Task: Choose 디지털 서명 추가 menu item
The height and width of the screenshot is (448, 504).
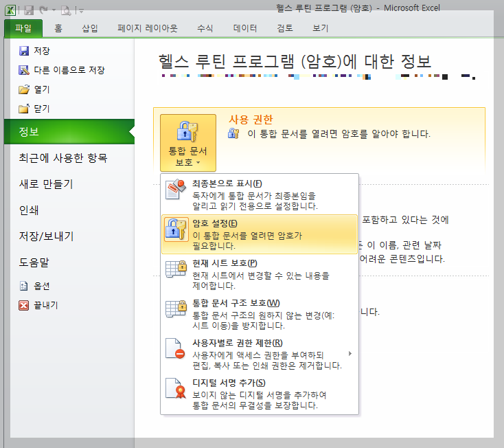Action: pyautogui.click(x=260, y=394)
